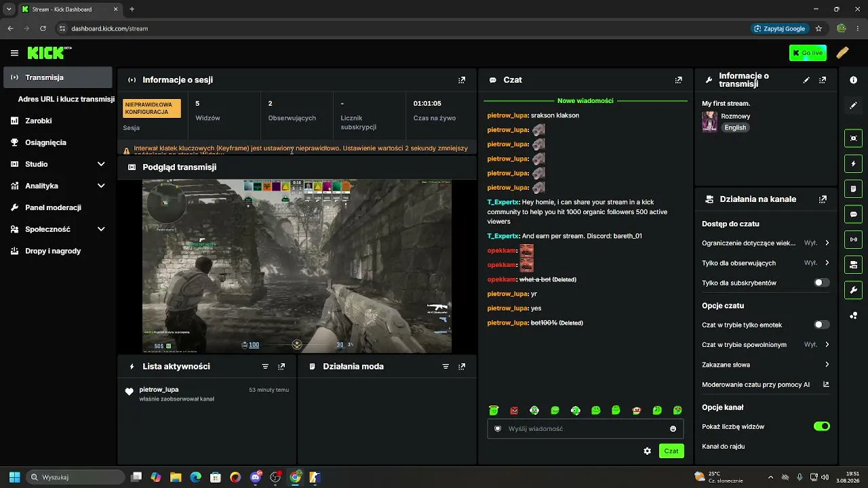Click the pencil icon in the right rail
This screenshot has width=868, height=488.
[853, 106]
